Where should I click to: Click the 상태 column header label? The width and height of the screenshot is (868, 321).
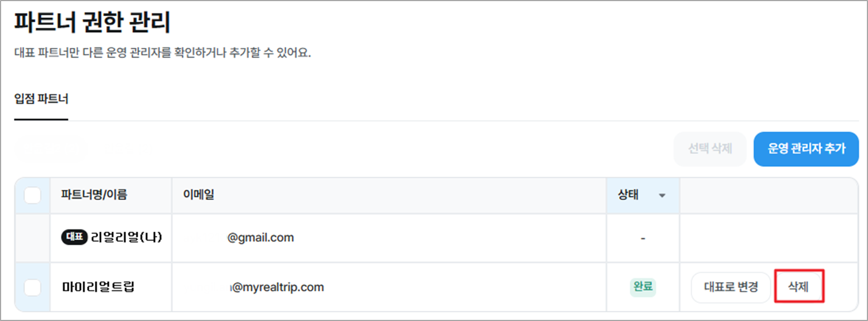(628, 195)
